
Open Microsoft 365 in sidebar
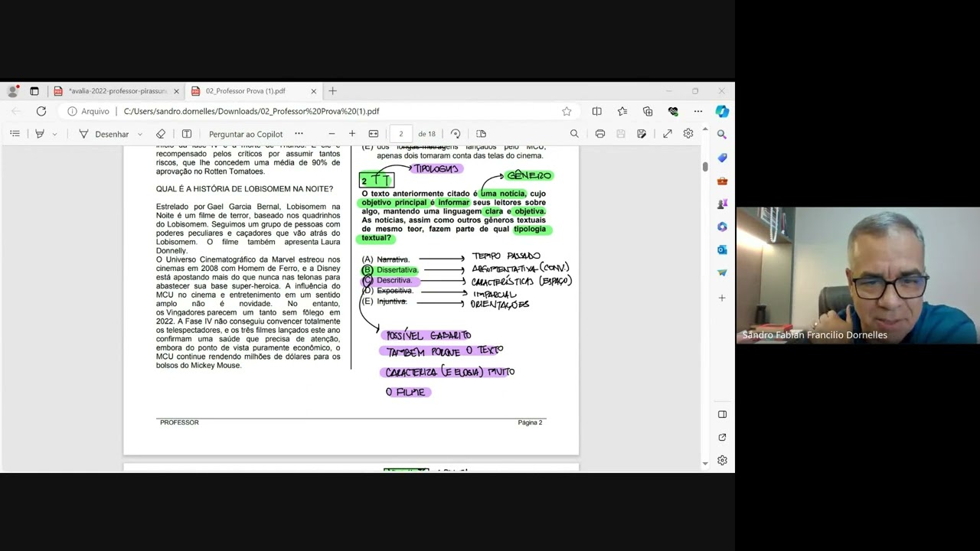pyautogui.click(x=722, y=227)
